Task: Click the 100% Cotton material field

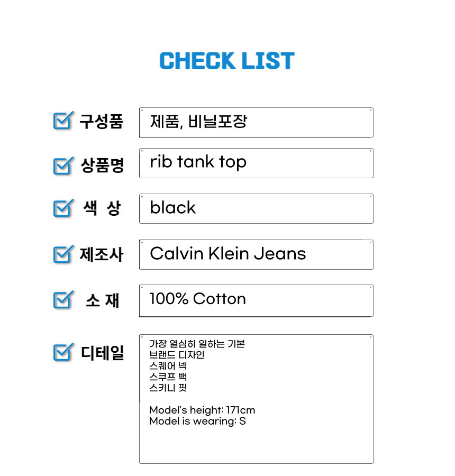Action: [x=256, y=300]
